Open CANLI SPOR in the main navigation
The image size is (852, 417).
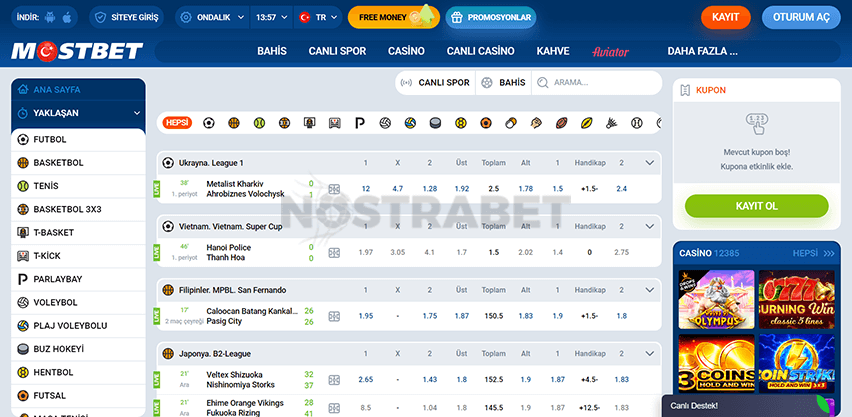337,51
